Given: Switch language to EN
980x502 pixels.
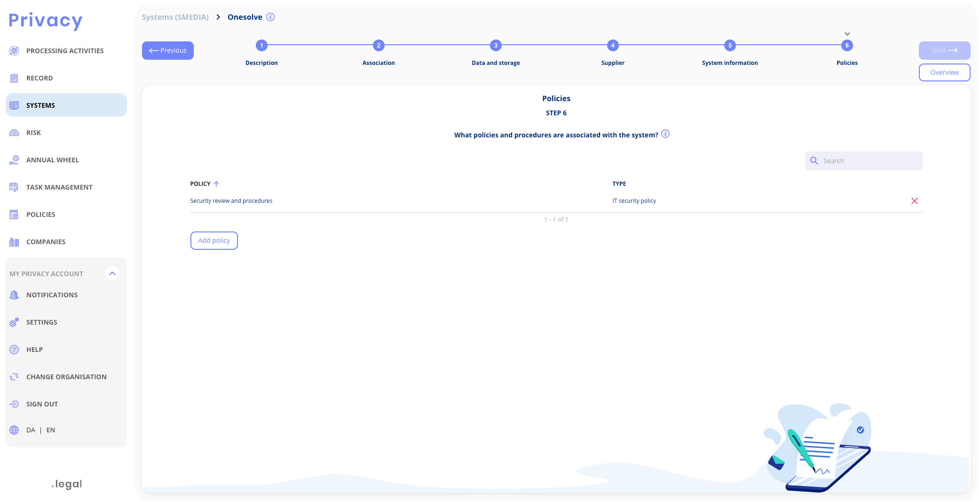Looking at the screenshot, I should (51, 430).
